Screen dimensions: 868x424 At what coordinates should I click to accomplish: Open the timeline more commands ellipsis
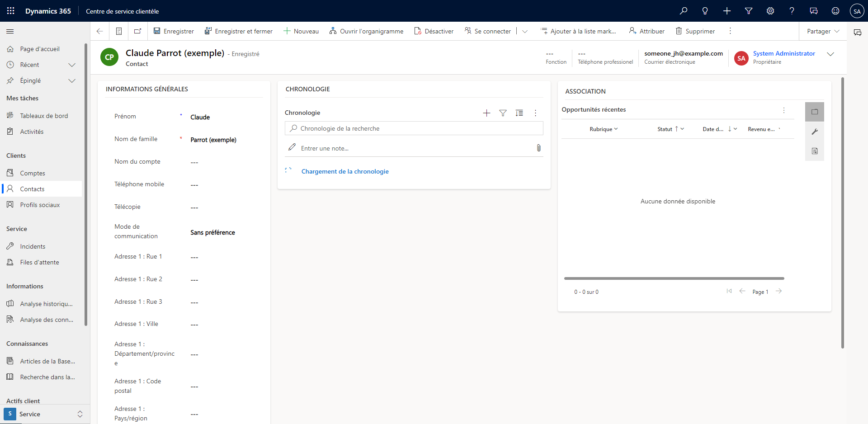point(535,113)
